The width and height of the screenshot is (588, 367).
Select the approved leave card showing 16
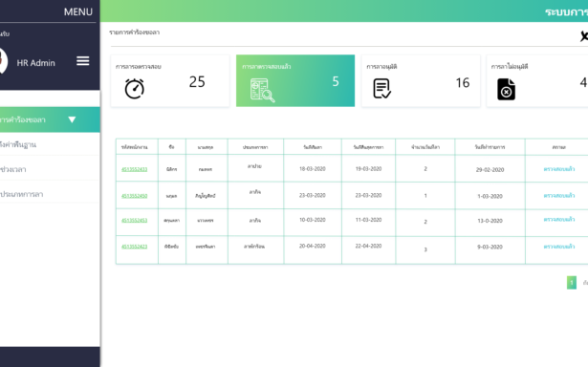click(421, 81)
